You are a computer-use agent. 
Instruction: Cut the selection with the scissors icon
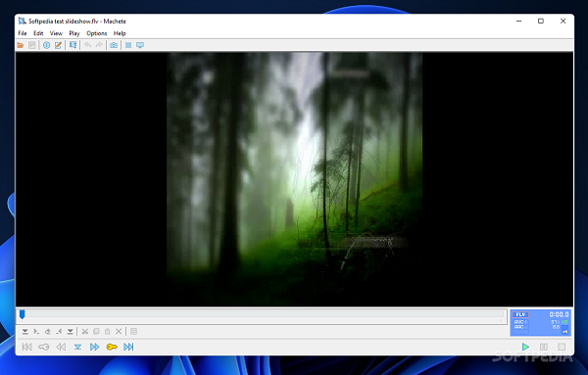click(x=85, y=332)
